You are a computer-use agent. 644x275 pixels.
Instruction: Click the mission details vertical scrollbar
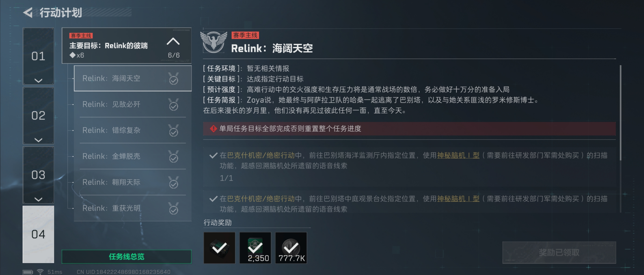click(621, 113)
